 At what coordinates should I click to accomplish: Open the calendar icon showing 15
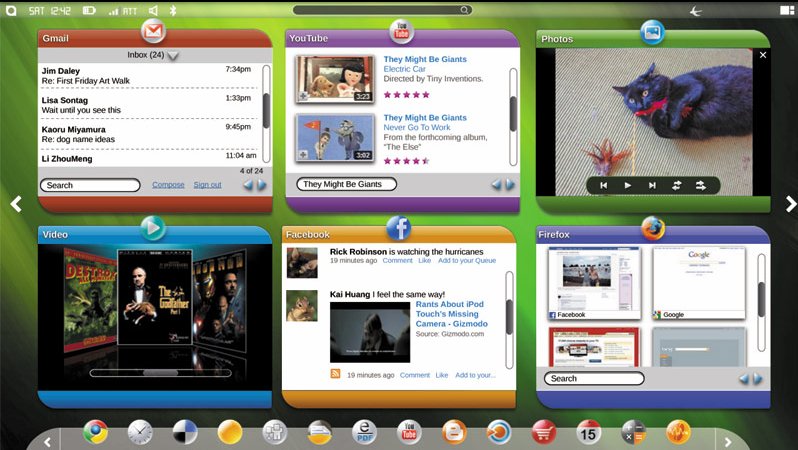coord(588,433)
